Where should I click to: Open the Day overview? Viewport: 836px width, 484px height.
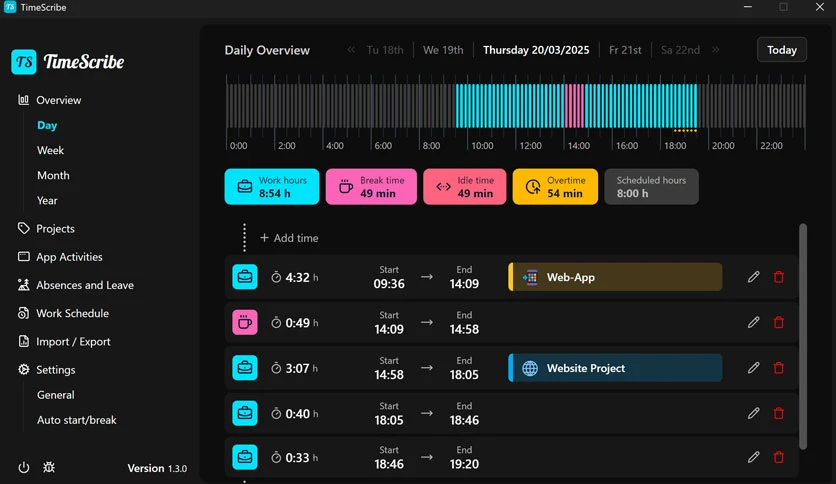(47, 125)
